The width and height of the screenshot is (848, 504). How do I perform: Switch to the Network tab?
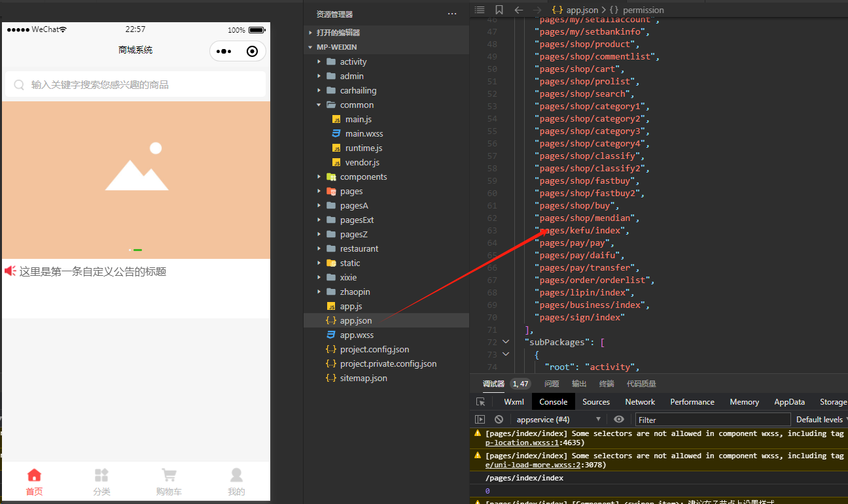click(640, 402)
